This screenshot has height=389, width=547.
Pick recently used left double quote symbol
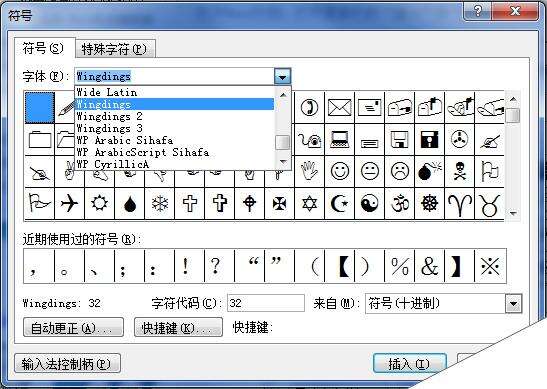coord(249,266)
